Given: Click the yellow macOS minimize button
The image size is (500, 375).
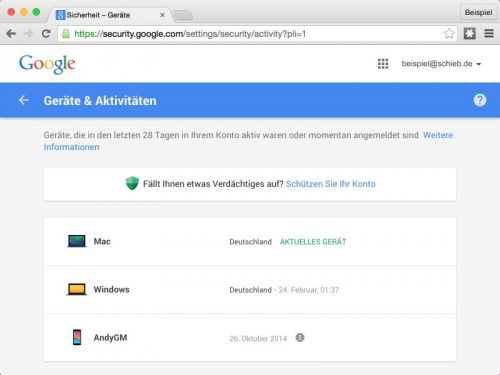Looking at the screenshot, I should (x=24, y=12).
